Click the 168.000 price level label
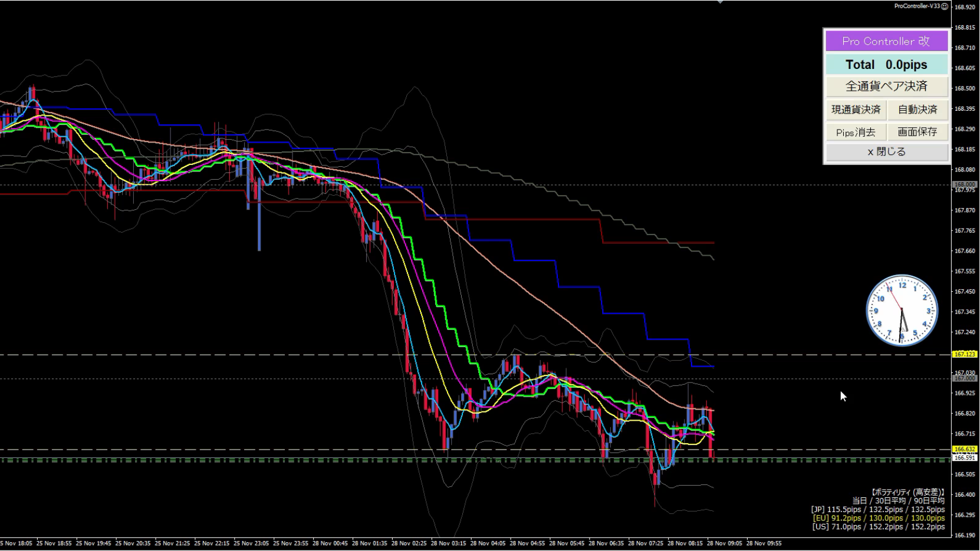Image resolution: width=980 pixels, height=551 pixels. pyautogui.click(x=965, y=184)
